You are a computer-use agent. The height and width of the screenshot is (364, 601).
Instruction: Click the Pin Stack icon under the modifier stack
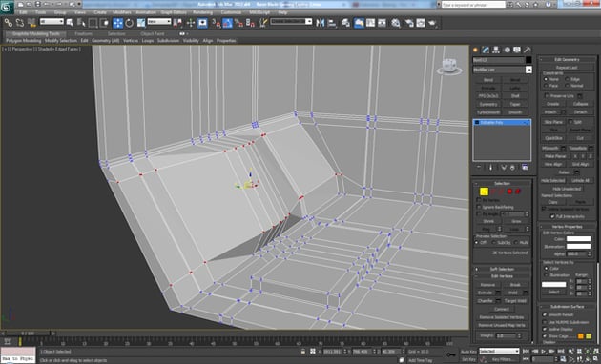(x=479, y=168)
